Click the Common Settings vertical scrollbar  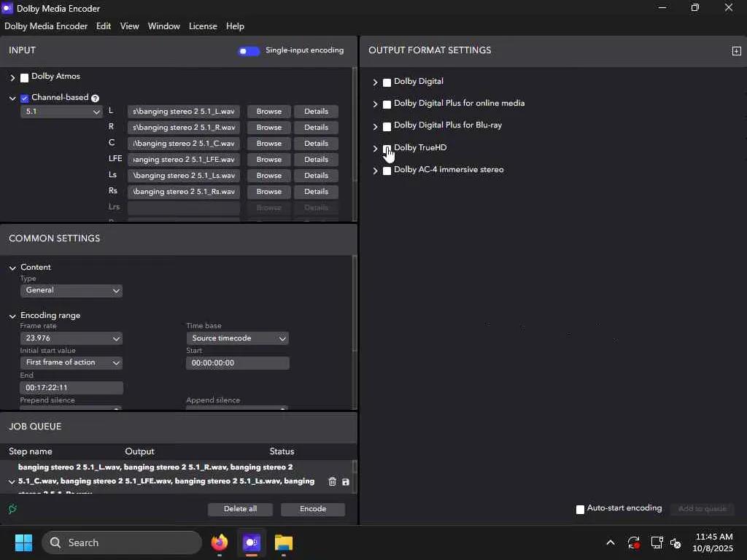[x=354, y=304]
